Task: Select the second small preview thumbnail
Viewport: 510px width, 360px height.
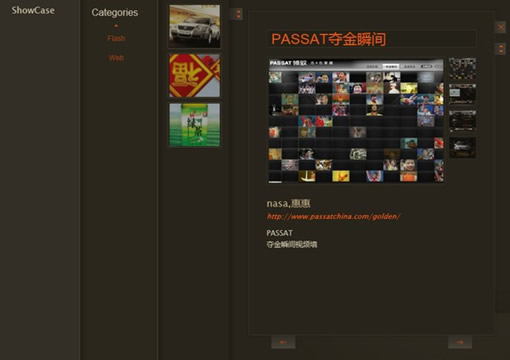Action: tap(462, 94)
